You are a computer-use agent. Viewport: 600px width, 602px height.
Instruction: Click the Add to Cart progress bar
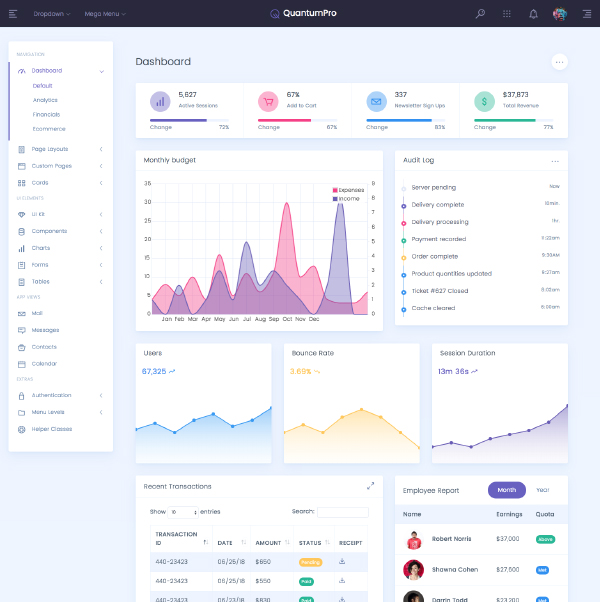[298, 120]
